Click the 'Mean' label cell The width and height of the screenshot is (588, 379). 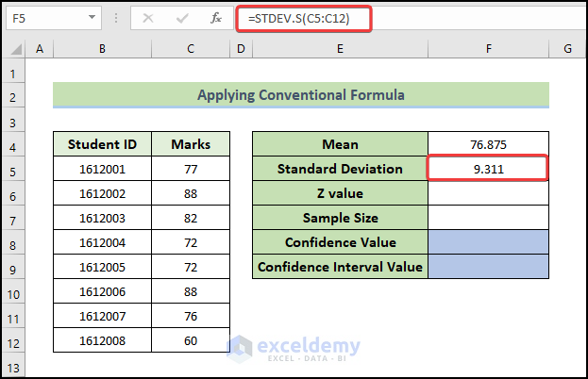click(340, 144)
